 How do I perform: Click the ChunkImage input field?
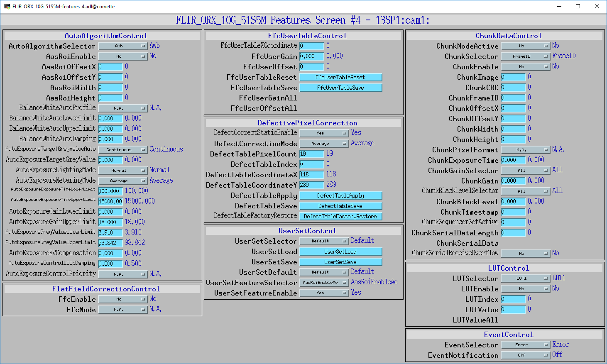pos(513,77)
